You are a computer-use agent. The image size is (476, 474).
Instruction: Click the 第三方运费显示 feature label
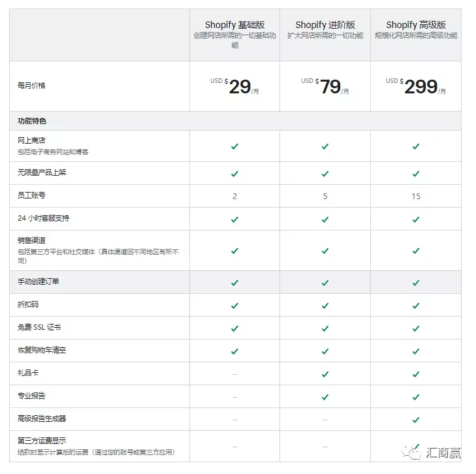click(x=42, y=441)
